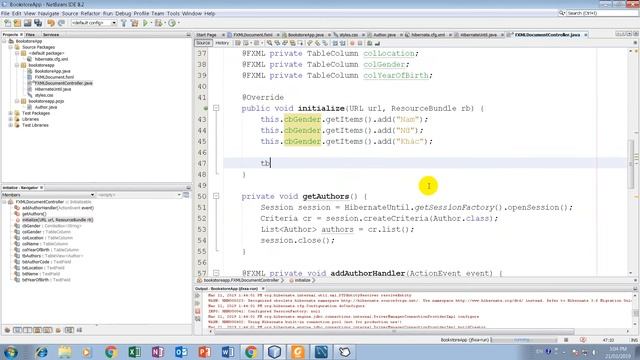Click the Output panel horizontal scrollbar
The image size is (640, 360).
pos(394,331)
